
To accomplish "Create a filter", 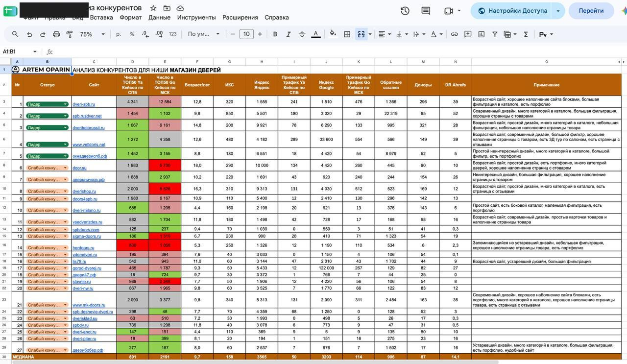I will tap(495, 34).
